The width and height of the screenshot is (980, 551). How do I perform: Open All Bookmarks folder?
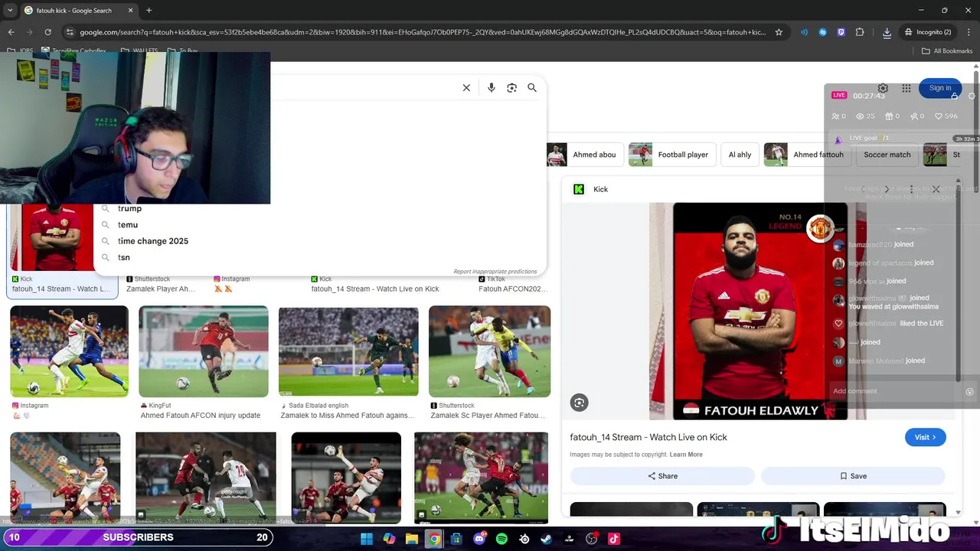(947, 51)
